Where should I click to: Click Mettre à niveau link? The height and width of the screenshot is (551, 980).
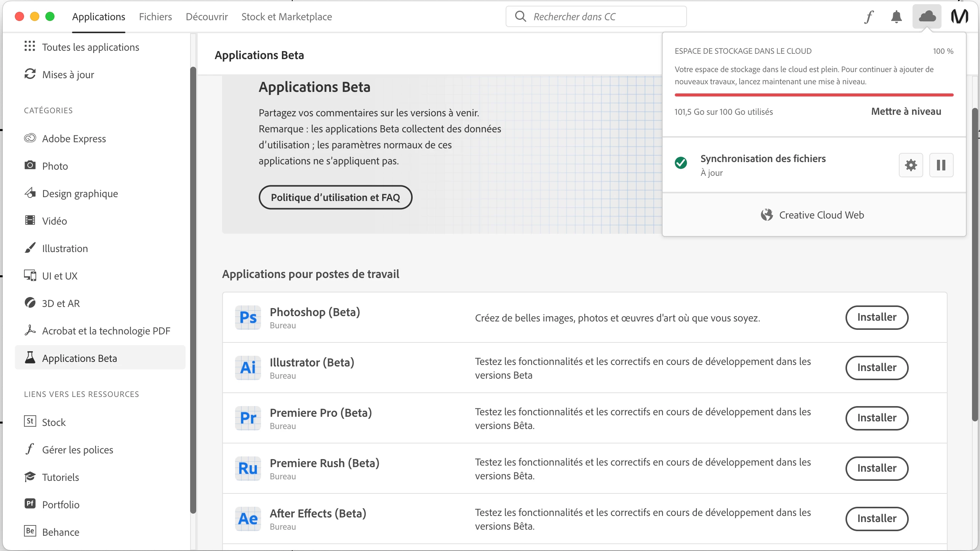pos(906,111)
